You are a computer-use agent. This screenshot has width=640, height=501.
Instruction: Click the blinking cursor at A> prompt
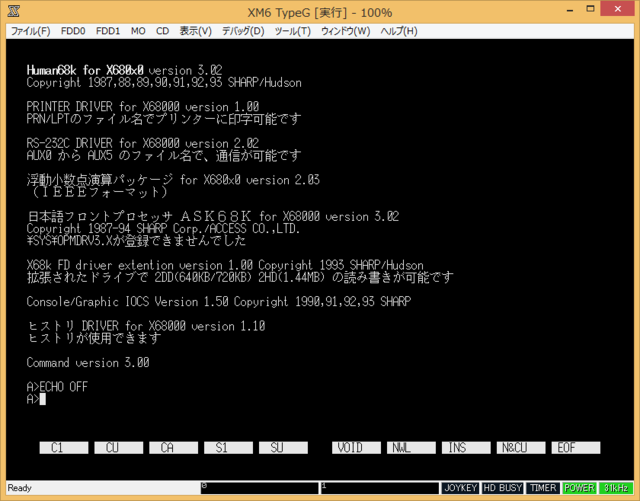point(42,399)
